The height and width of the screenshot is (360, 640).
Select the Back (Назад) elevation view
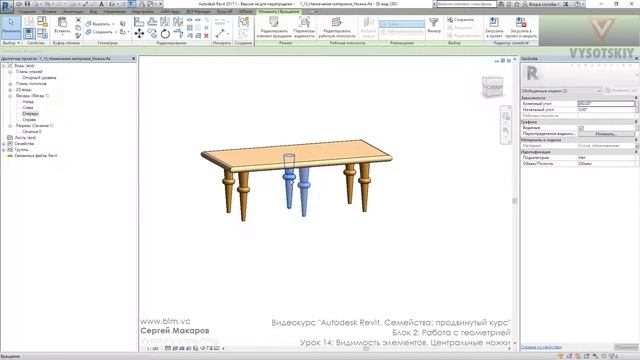click(x=28, y=102)
